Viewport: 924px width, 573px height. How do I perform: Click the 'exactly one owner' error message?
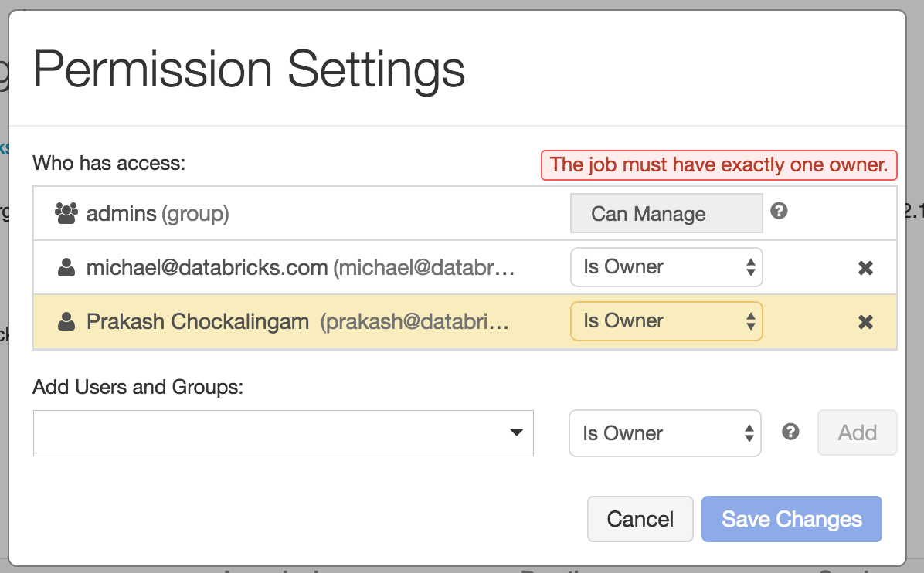(718, 164)
